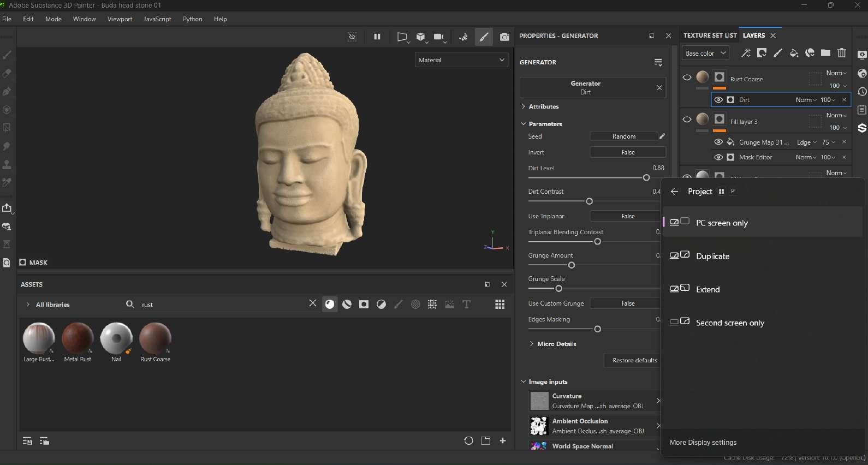Open the Viewport menu
868x465 pixels.
tap(120, 19)
